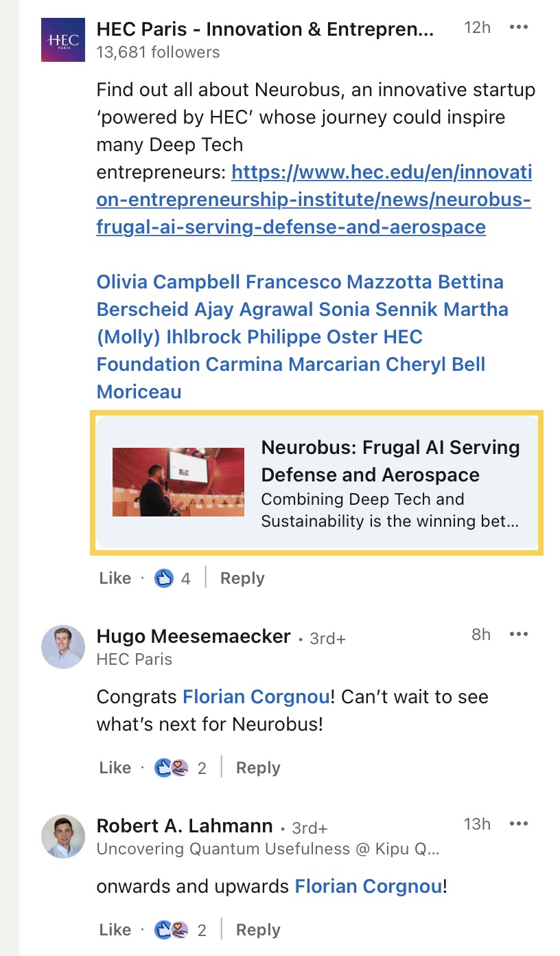Reply to Robert A. Lahmann's comment
560x956 pixels.
[258, 930]
